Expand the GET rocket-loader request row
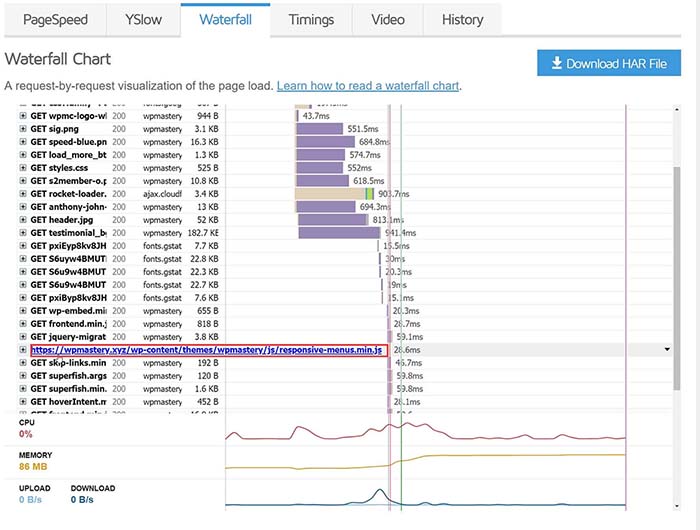Viewport: 700px width, 530px height. pyautogui.click(x=23, y=194)
